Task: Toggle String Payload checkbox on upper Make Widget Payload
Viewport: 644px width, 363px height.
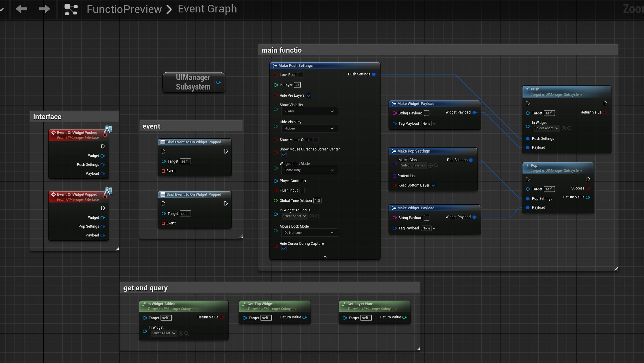Action: [427, 113]
